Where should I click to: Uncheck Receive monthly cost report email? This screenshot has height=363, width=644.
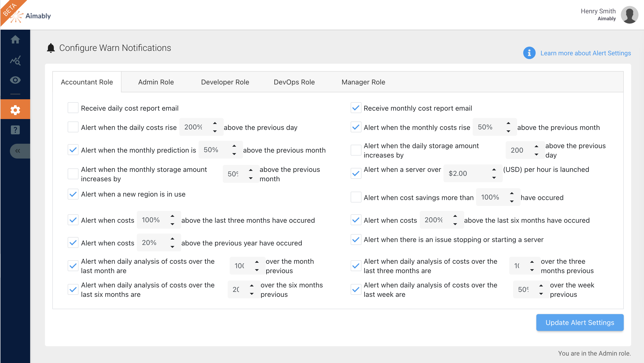pos(356,108)
